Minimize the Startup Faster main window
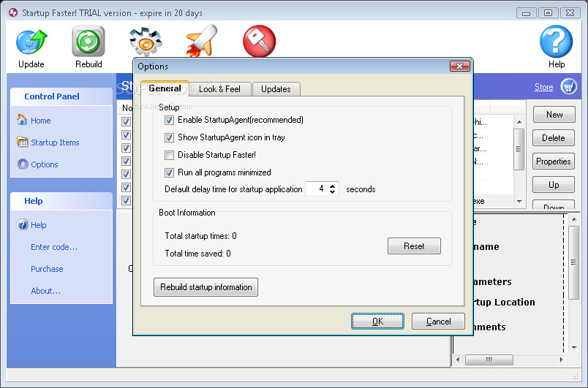Viewport: 588px width, 388px height. point(526,12)
